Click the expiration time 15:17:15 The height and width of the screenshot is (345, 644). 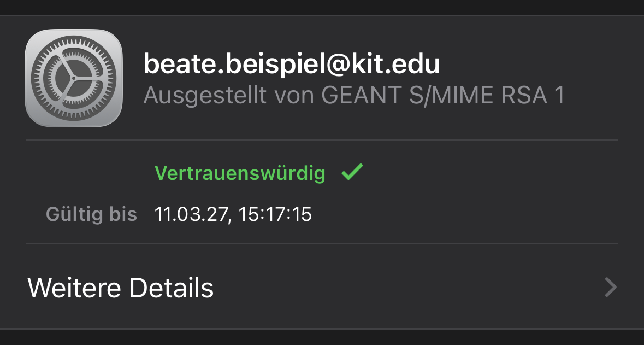coord(275,214)
